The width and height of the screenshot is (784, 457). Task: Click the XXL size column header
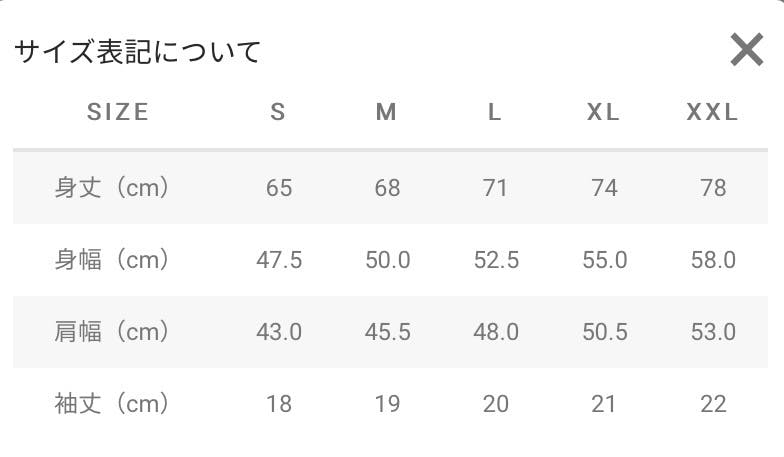point(712,112)
